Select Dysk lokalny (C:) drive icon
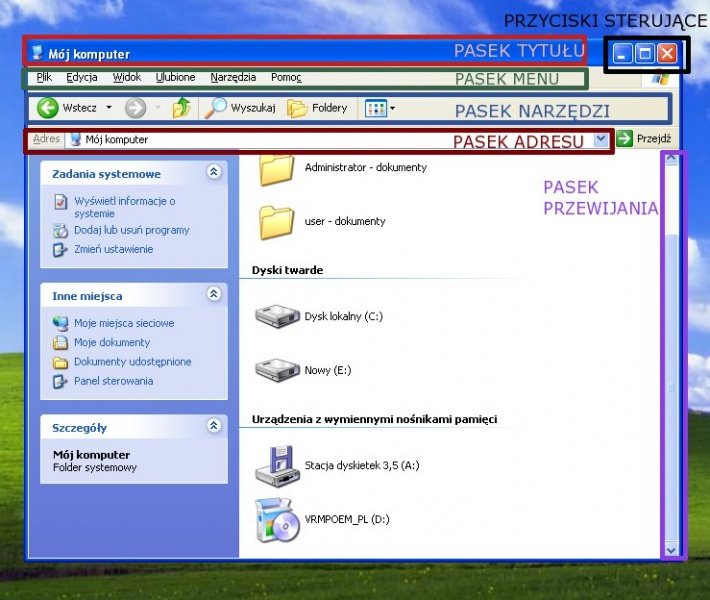710x600 pixels. [x=276, y=316]
